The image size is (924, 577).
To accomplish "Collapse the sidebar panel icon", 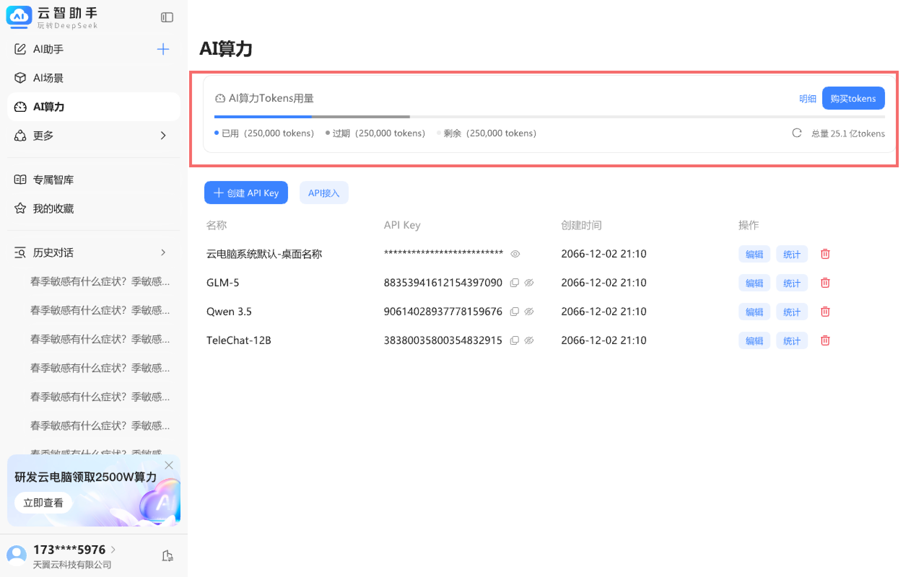I will (x=167, y=17).
